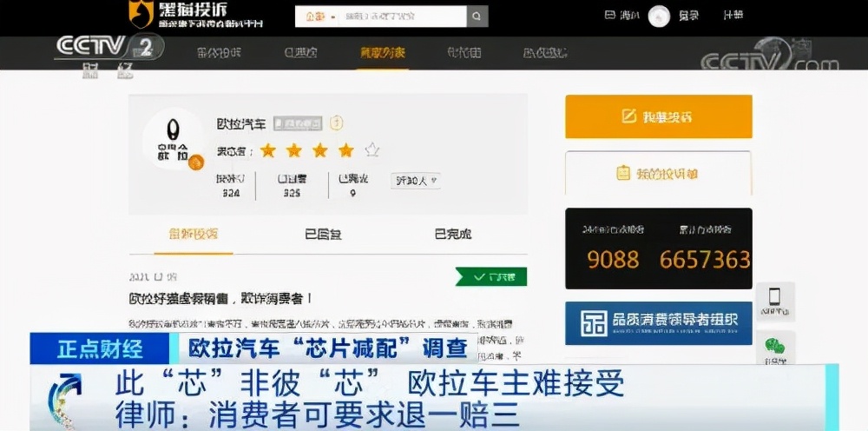Open the recent 30 days dropdown
Image resolution: width=868 pixels, height=431 pixels.
point(415,181)
